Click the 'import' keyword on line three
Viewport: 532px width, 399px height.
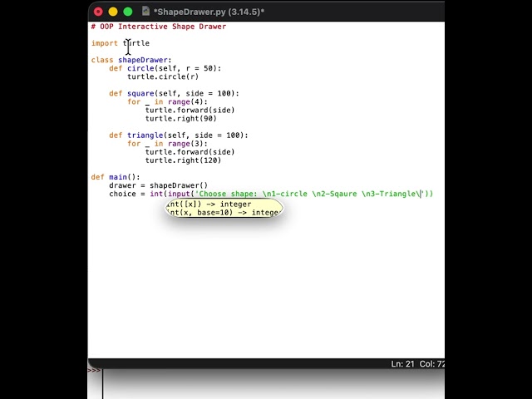(104, 43)
